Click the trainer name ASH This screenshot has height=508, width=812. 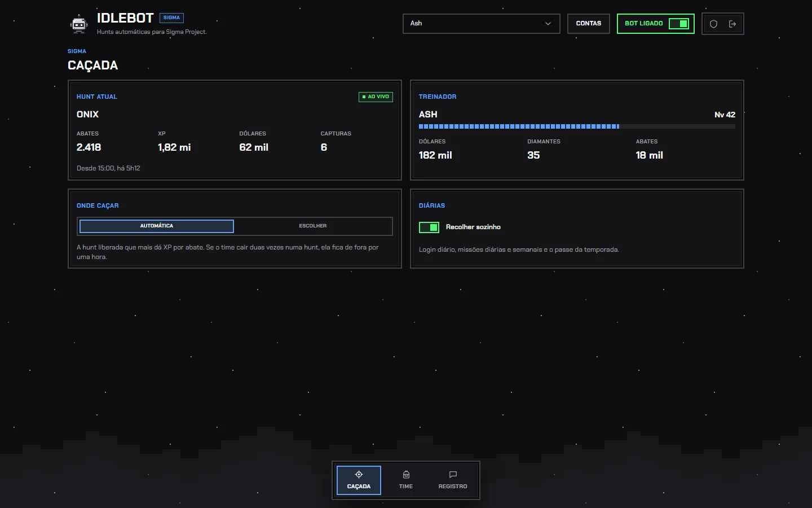[x=428, y=115]
